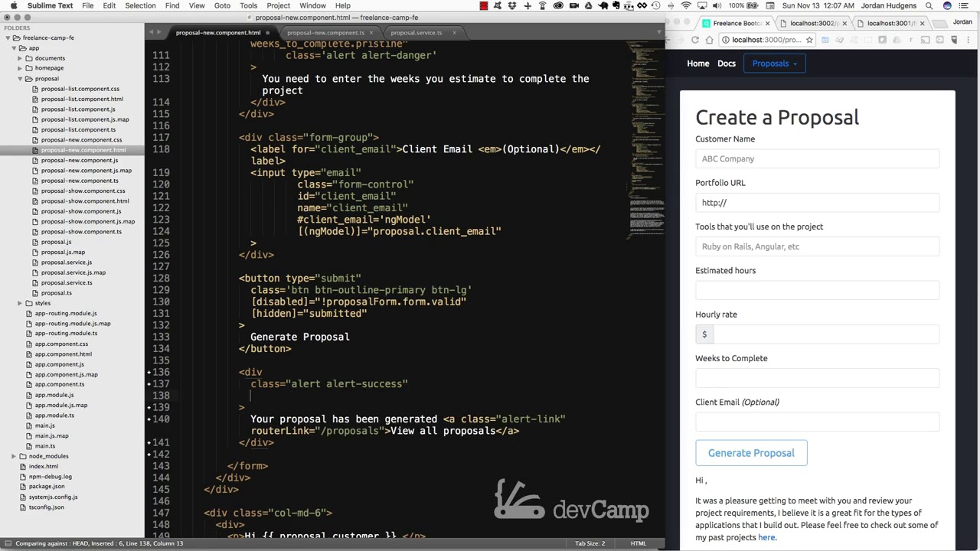Click the cast icon in Chrome toolbar

tap(925, 40)
